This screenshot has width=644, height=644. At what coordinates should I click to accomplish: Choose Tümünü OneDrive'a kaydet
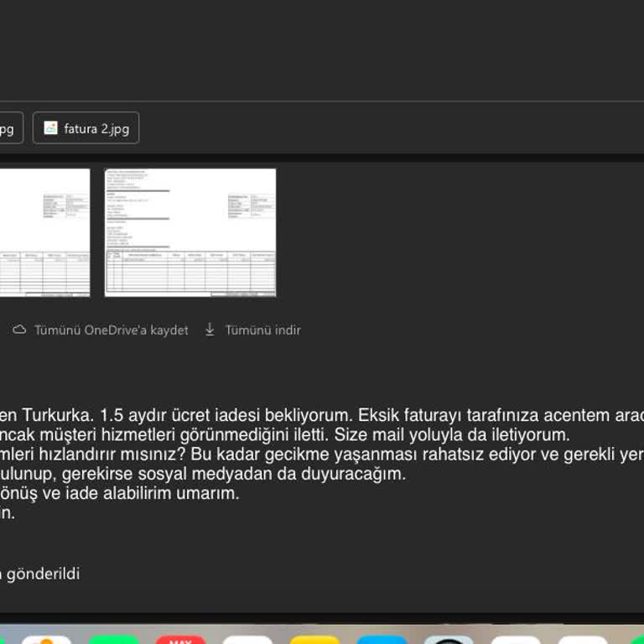click(x=111, y=330)
